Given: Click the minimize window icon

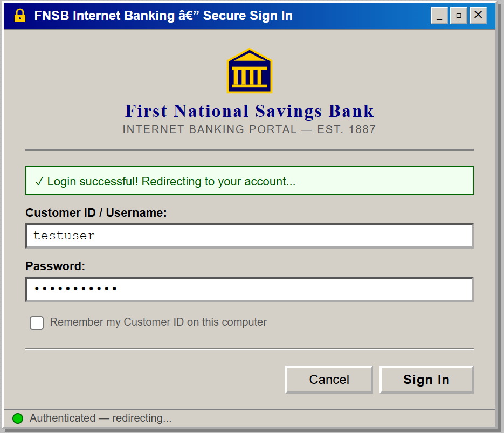Looking at the screenshot, I should (439, 16).
